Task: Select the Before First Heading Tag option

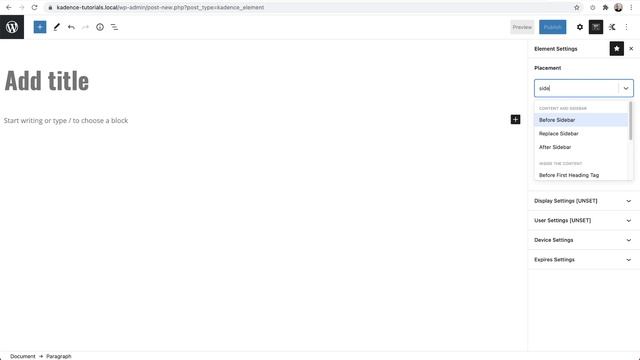Action: coord(581,175)
